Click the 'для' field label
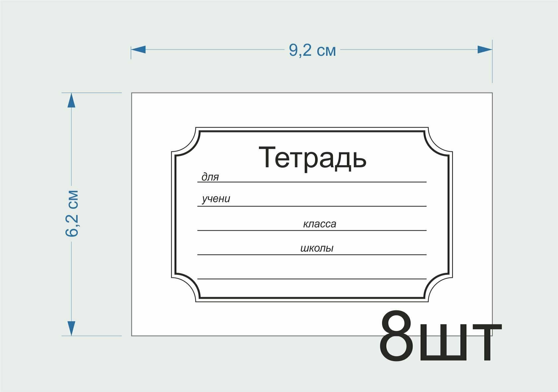 click(x=210, y=177)
